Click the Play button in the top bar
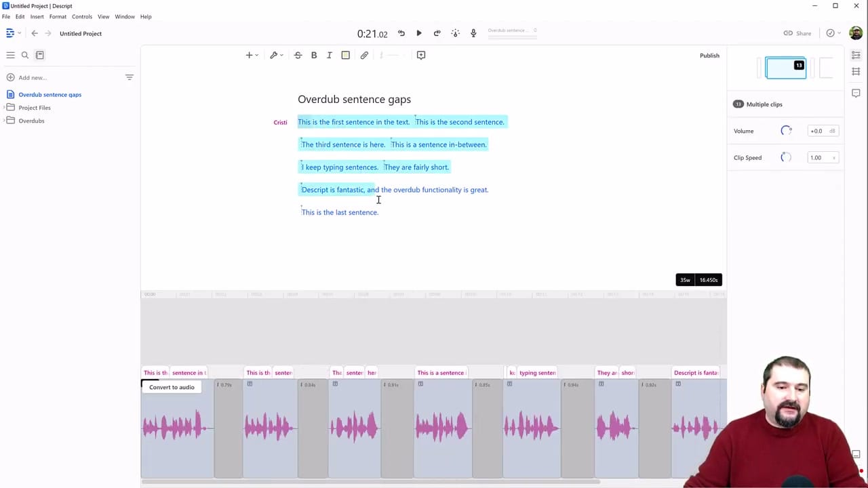 (x=418, y=33)
